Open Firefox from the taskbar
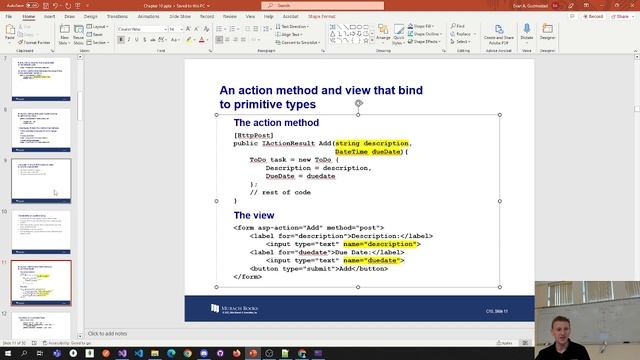 tap(237, 353)
